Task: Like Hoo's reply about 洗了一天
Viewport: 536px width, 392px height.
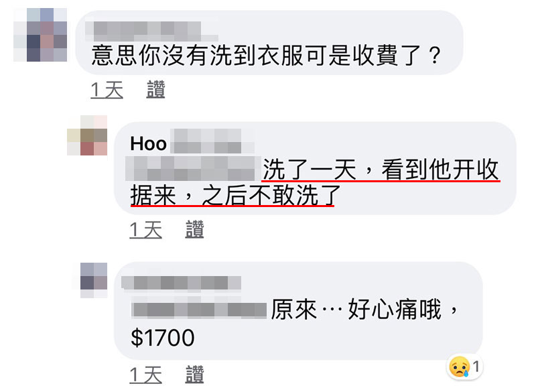Action: tap(194, 229)
